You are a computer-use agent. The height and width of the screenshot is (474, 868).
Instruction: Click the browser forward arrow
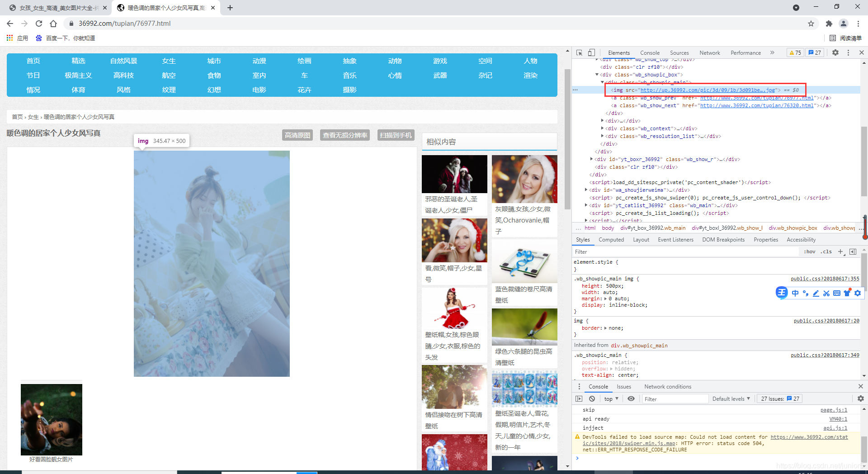click(24, 24)
